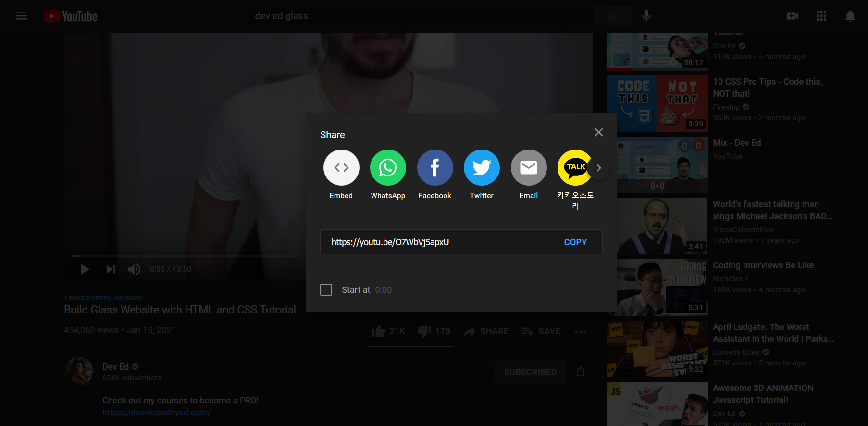The image size is (868, 426).
Task: Click the SUBSCRIBED button
Action: 530,372
